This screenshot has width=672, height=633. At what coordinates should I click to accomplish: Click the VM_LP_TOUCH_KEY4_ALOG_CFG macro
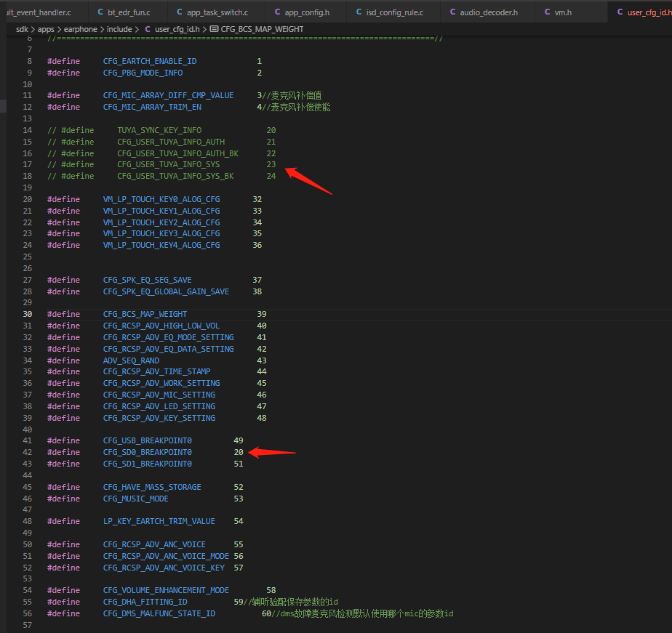(x=161, y=245)
